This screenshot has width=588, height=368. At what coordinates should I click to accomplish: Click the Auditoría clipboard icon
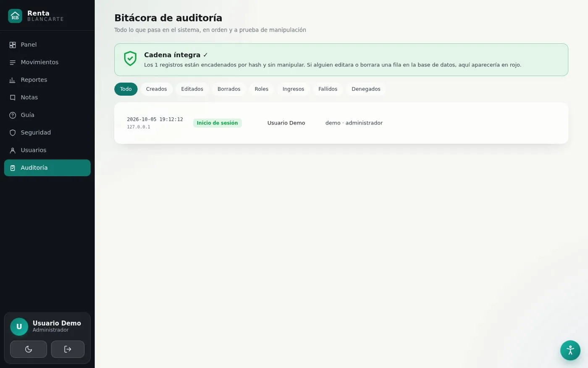pyautogui.click(x=13, y=168)
